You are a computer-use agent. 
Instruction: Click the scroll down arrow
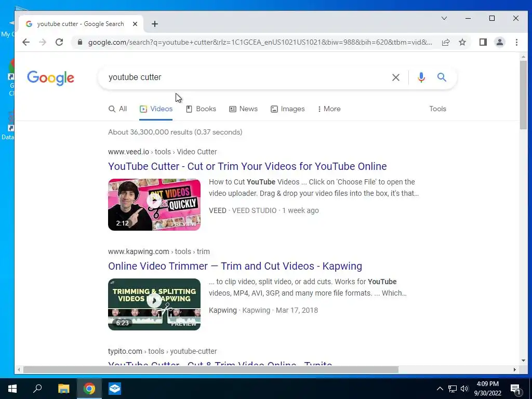tap(523, 361)
